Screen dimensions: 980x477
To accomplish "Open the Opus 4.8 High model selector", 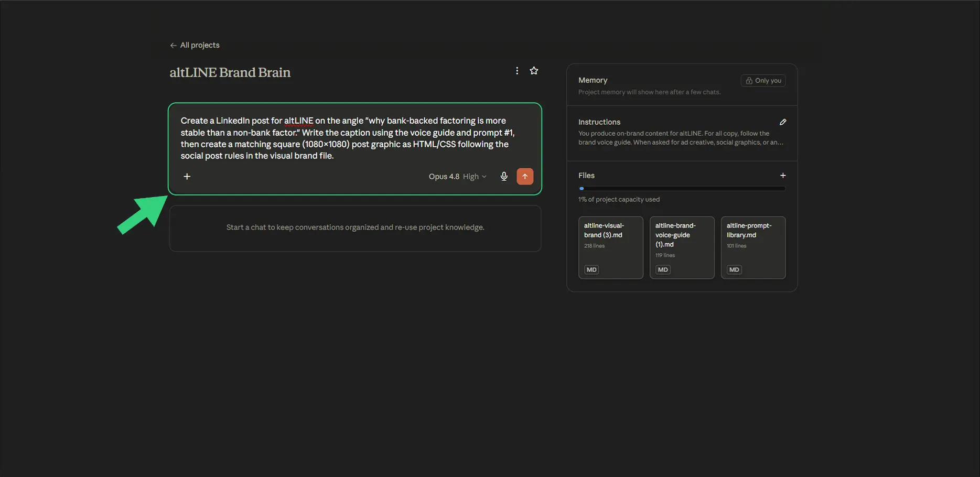I will [458, 177].
